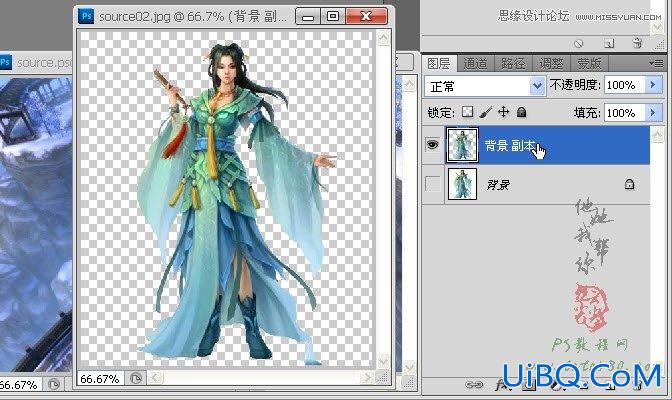Select the 背景 副本 layer thumbnail

tap(462, 144)
